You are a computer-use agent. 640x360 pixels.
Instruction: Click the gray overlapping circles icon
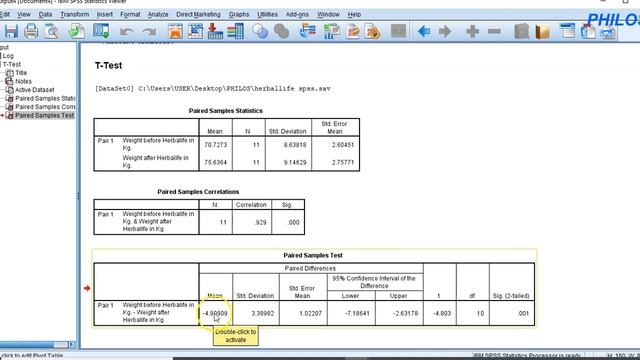pyautogui.click(x=281, y=31)
